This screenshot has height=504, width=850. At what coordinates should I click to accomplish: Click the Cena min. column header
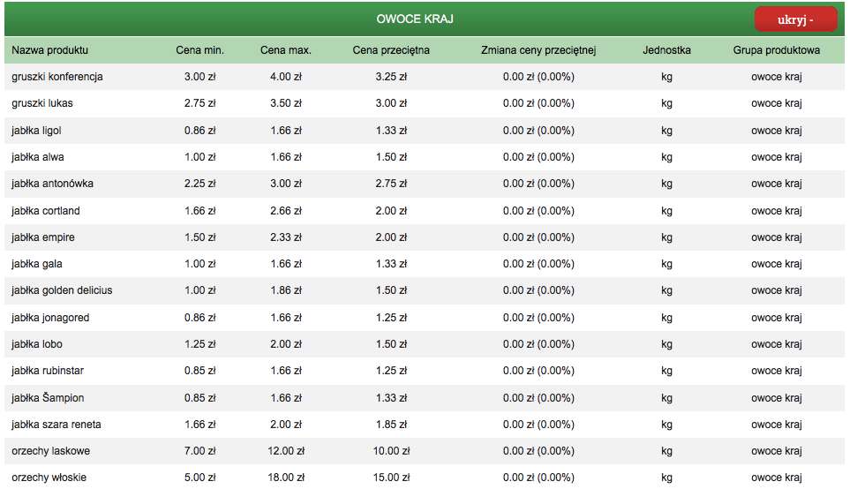tap(199, 50)
